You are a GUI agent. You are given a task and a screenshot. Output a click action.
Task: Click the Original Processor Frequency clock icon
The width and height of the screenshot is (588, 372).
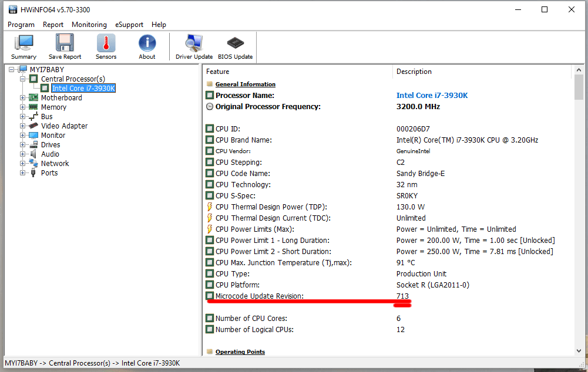pos(210,106)
